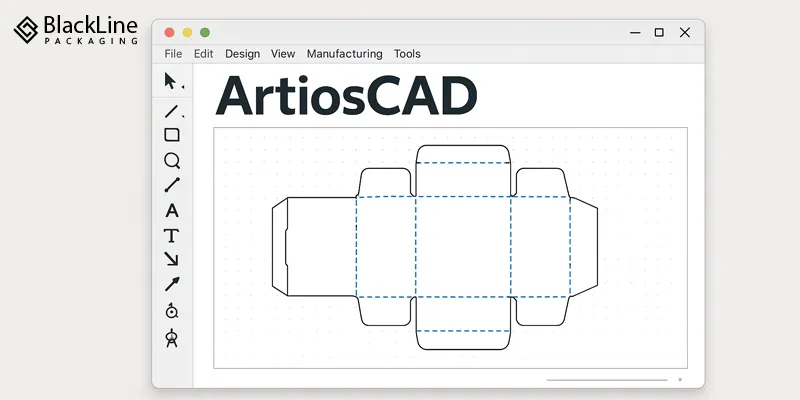Click the box dieline center panel

(463, 246)
